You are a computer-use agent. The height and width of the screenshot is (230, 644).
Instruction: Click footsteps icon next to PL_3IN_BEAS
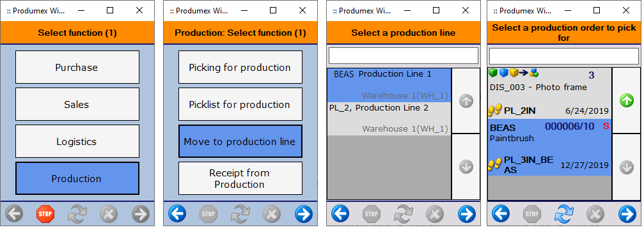click(x=495, y=164)
